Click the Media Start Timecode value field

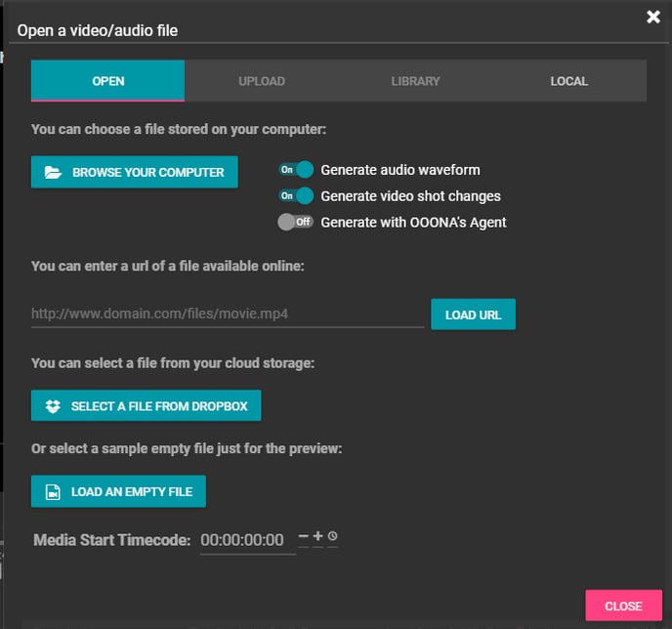(243, 540)
